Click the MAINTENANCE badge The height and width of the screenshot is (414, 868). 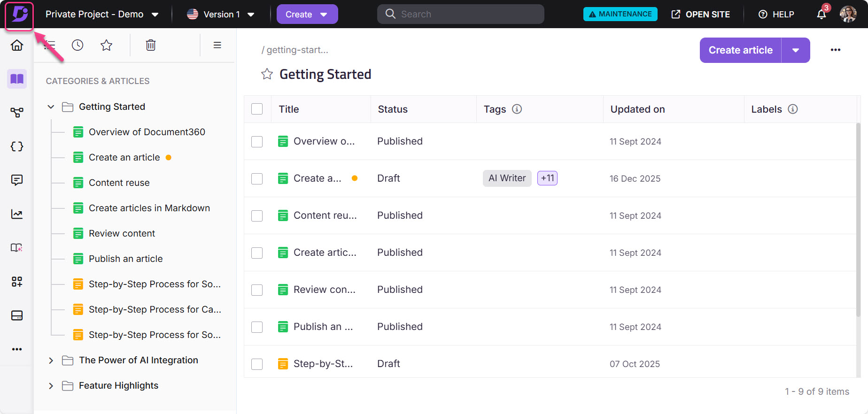point(620,14)
